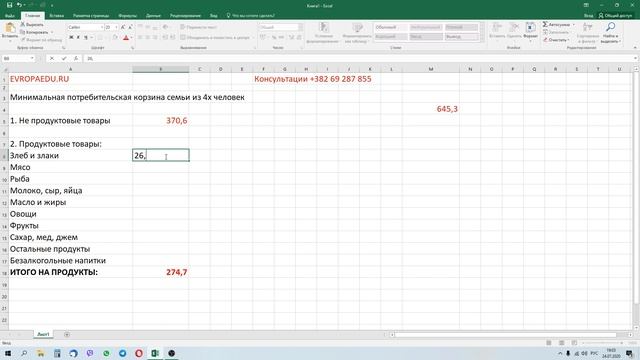Open Find and Select magnifier
Screen dimensions: 640x360
pos(611,33)
